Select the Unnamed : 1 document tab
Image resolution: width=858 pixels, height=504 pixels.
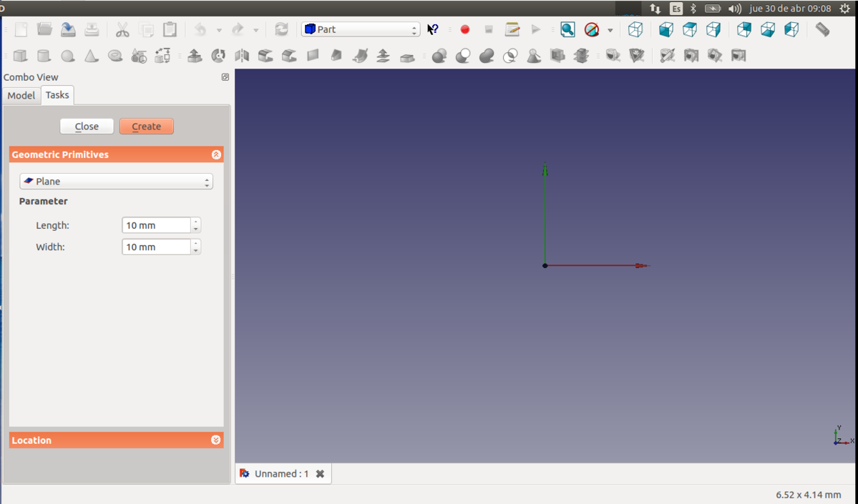click(281, 473)
